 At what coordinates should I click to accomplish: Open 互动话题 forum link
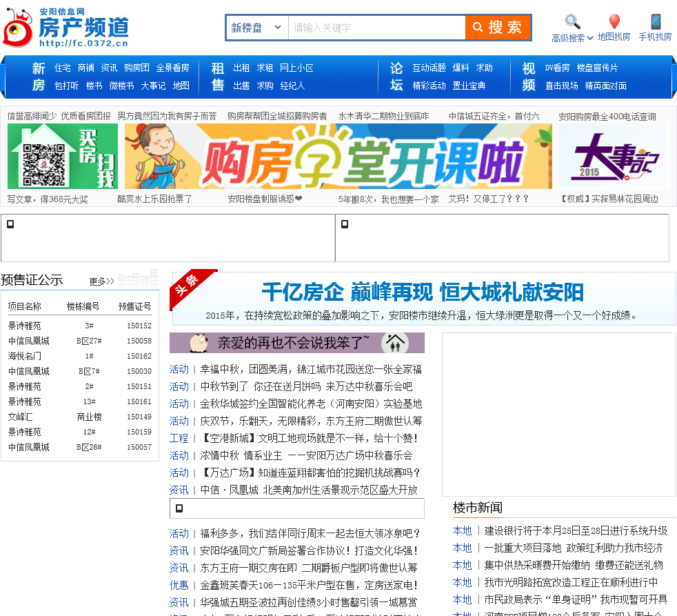click(x=430, y=68)
